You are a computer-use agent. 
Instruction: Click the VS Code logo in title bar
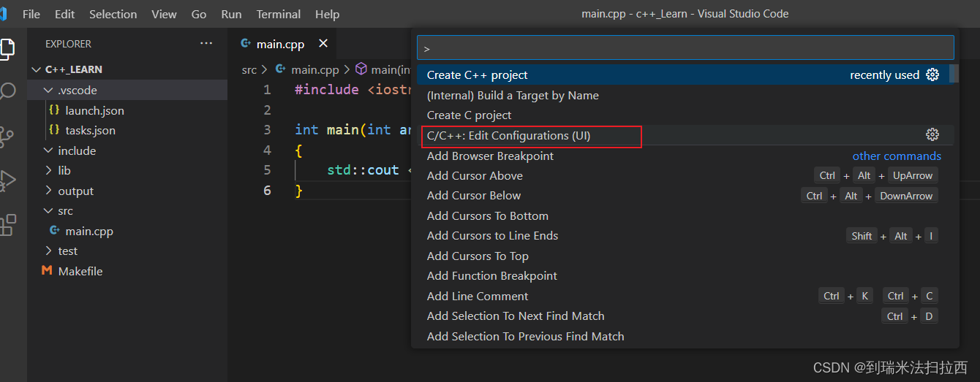point(4,14)
